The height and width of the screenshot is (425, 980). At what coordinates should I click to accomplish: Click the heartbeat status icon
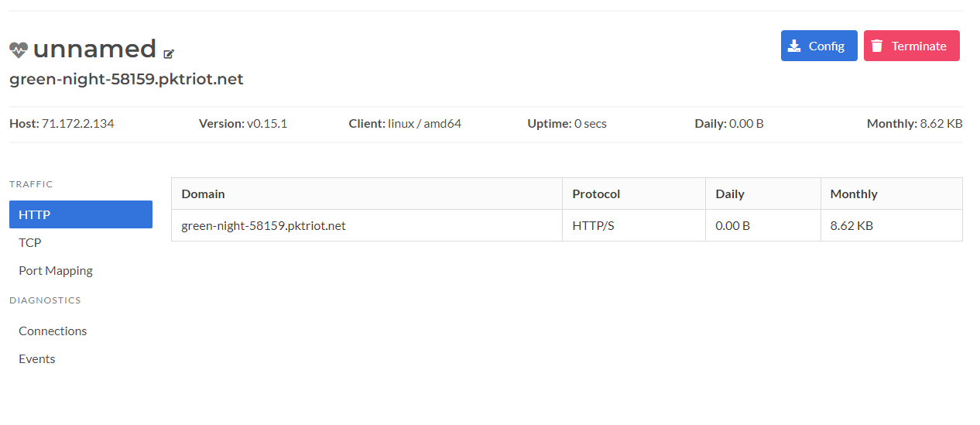coord(19,50)
